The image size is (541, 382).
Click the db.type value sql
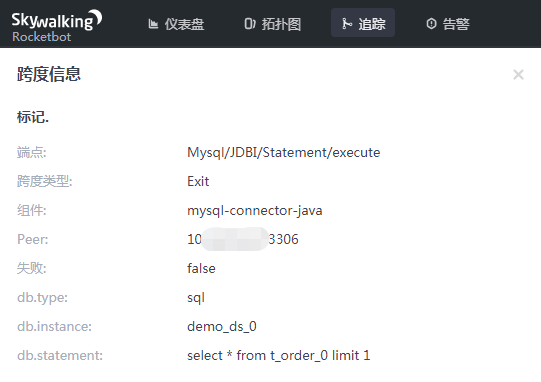coord(196,297)
